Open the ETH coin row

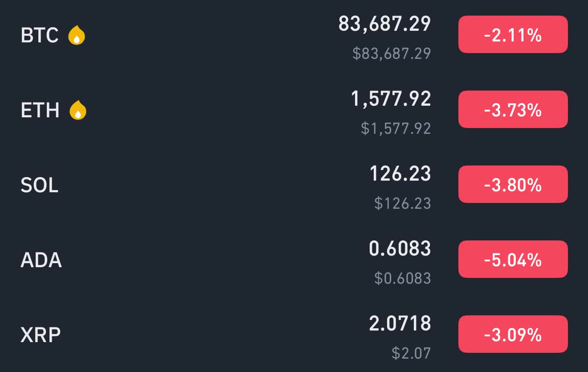tap(294, 110)
